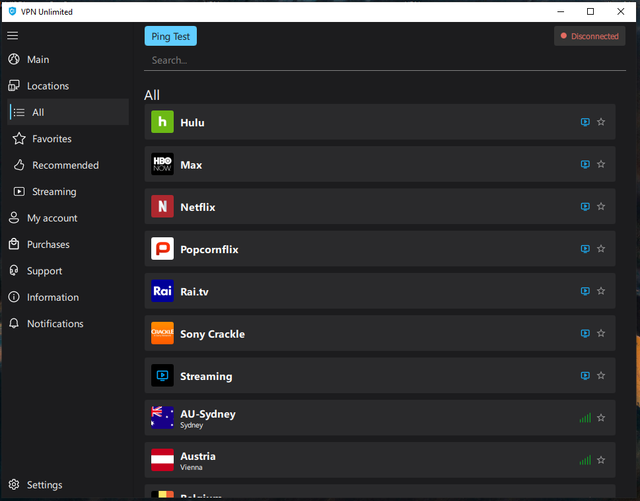
Task: Click the Favorites star icon in sidebar
Action: pyautogui.click(x=19, y=138)
